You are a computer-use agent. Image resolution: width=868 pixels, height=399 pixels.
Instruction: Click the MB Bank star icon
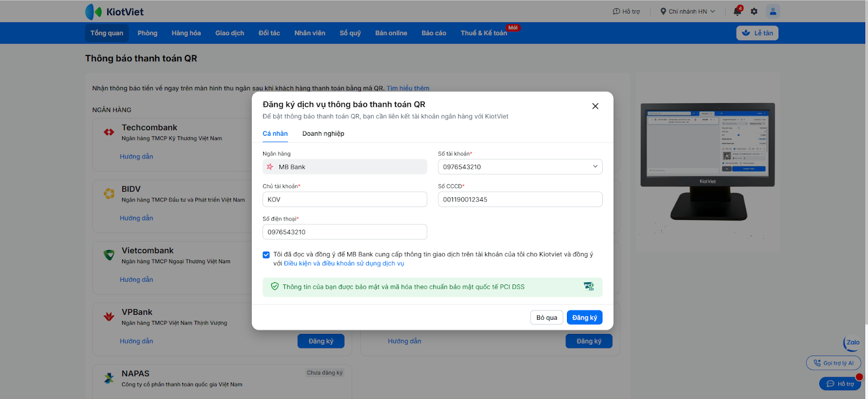(270, 167)
